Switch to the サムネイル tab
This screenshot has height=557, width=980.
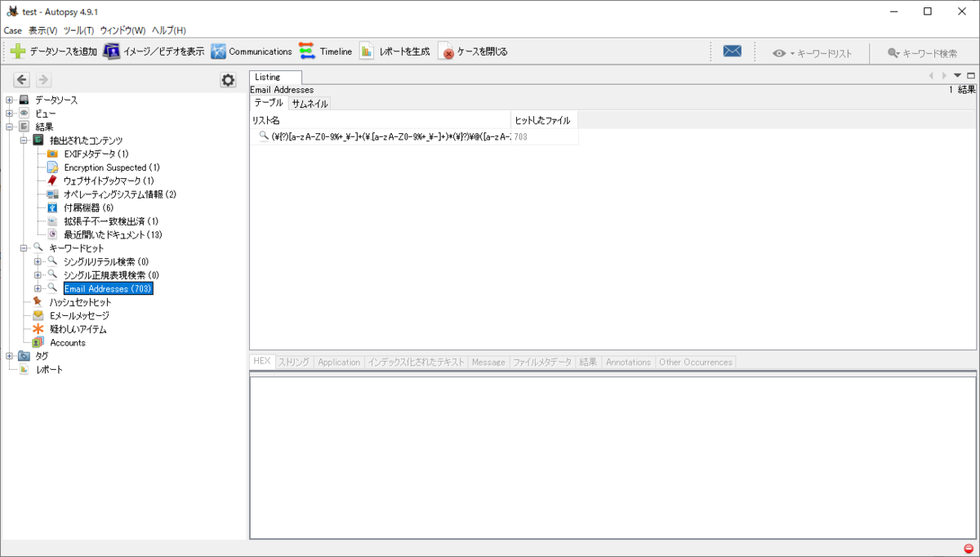tap(310, 104)
